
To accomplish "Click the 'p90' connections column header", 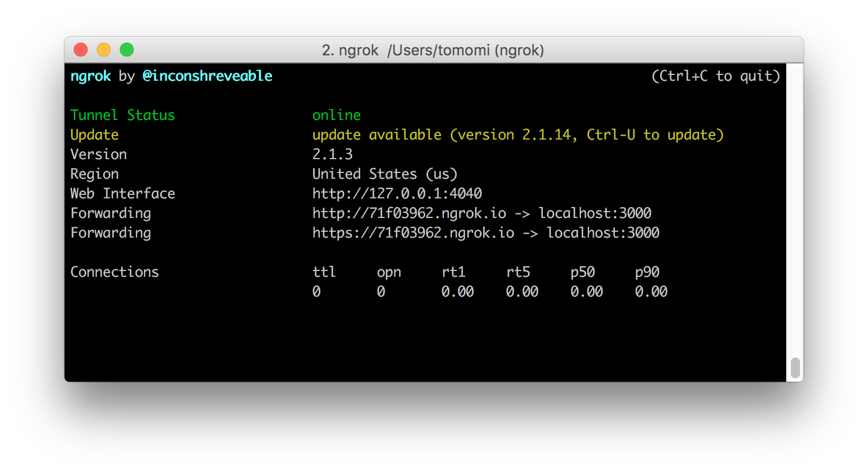I will point(647,272).
